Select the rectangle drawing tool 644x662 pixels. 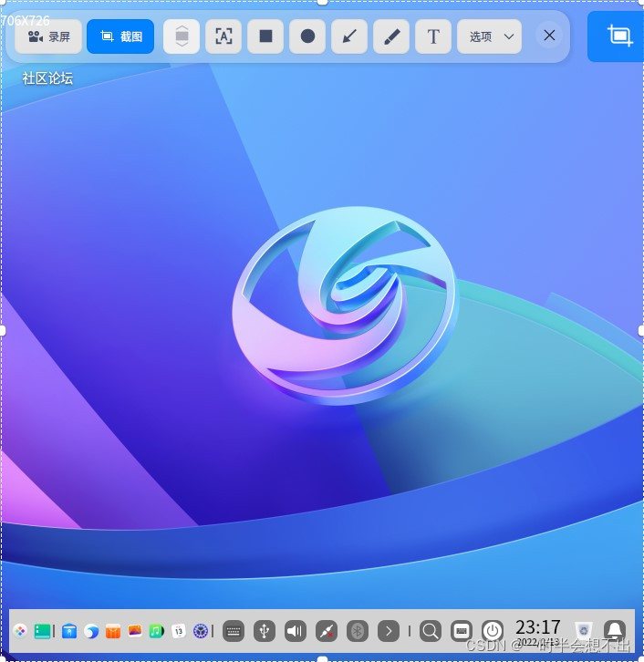click(265, 36)
